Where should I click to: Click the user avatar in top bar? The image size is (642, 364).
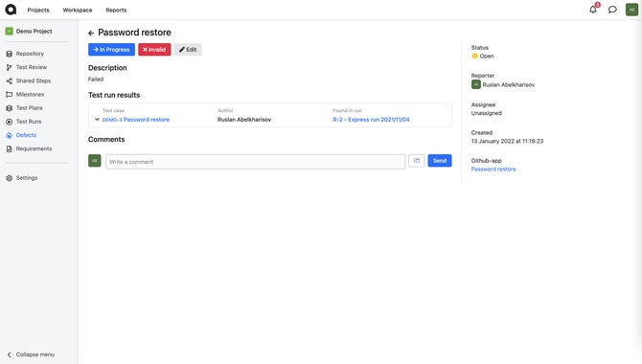point(631,10)
